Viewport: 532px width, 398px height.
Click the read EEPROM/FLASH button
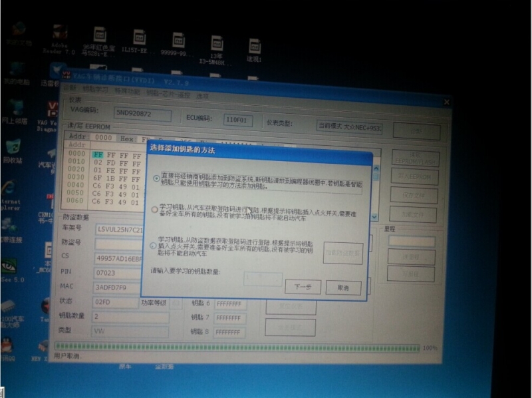click(416, 158)
